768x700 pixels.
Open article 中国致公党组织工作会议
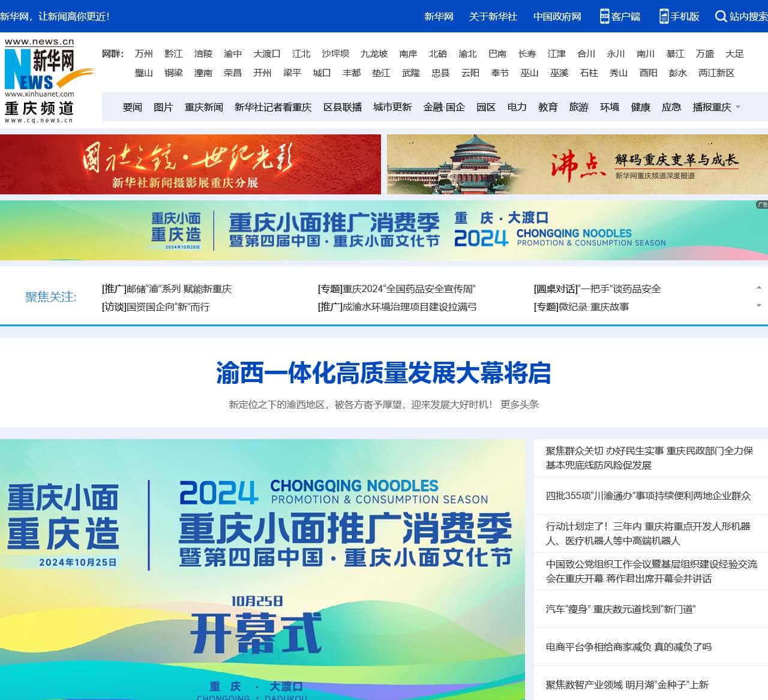652,571
